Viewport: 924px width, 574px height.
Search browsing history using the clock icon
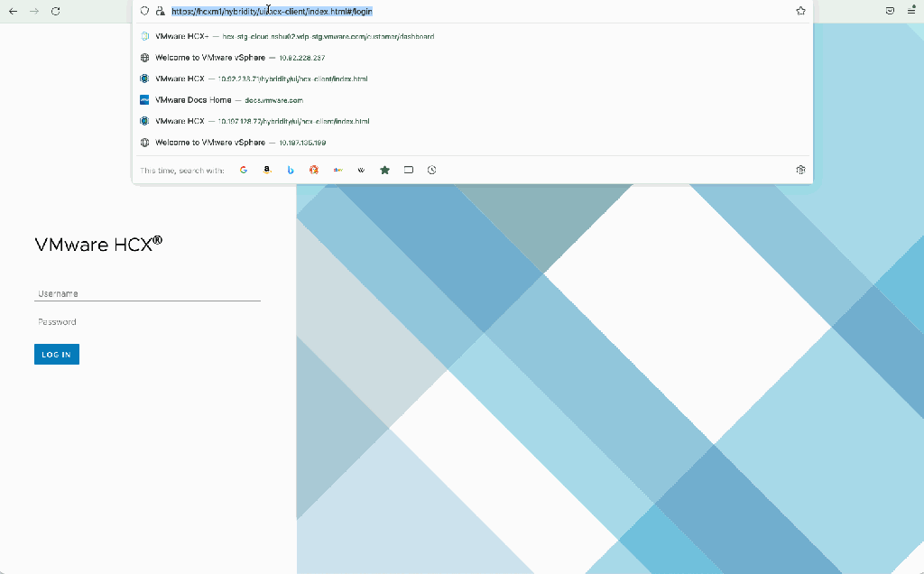coord(432,170)
